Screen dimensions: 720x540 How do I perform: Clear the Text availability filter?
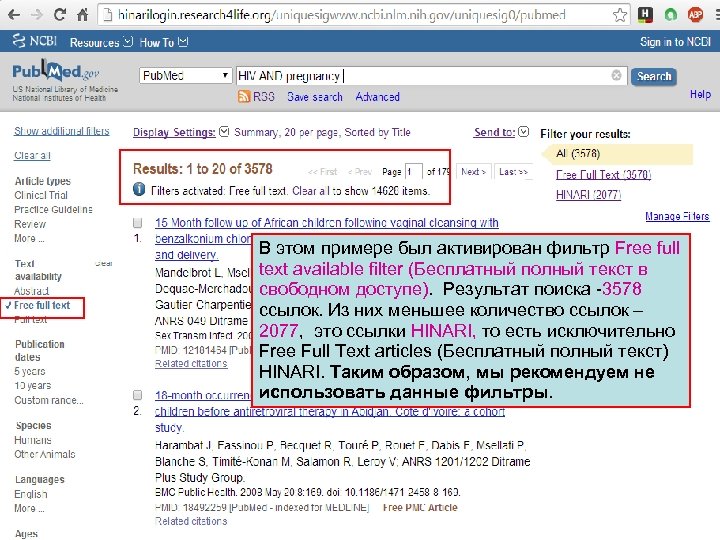pos(104,263)
